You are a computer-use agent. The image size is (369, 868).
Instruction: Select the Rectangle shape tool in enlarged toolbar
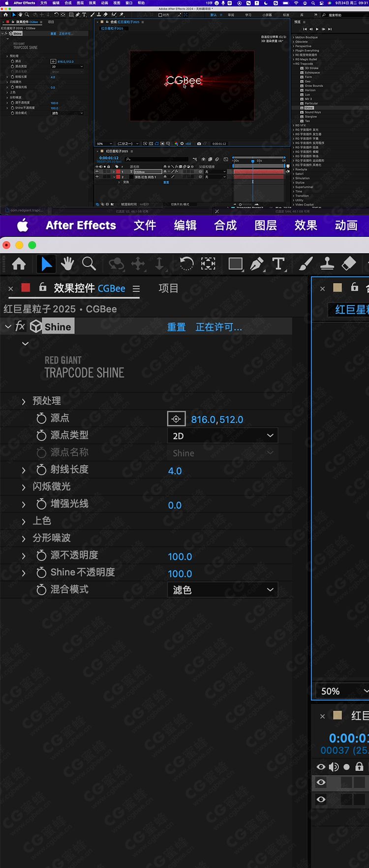coord(236,264)
